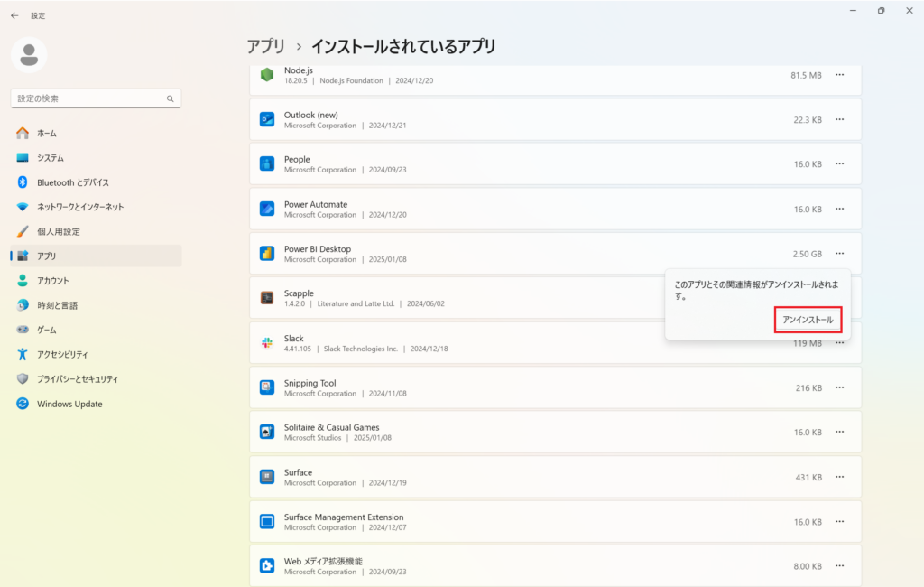Click the 2.50 GB size value

[x=807, y=254]
